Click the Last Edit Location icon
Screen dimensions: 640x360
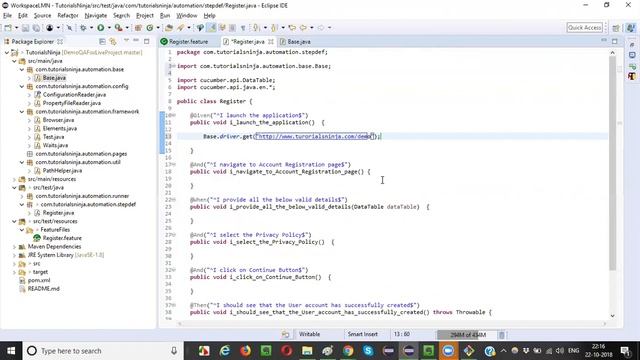(292, 28)
